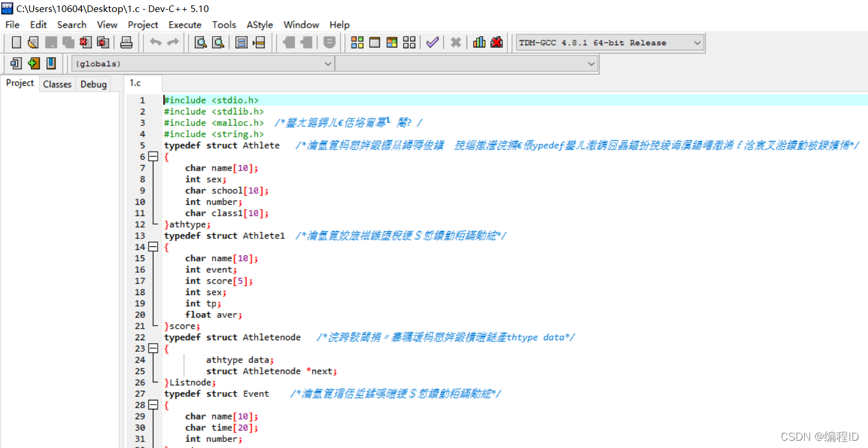Switch to the Classes tab
The height and width of the screenshot is (448, 868).
(57, 84)
